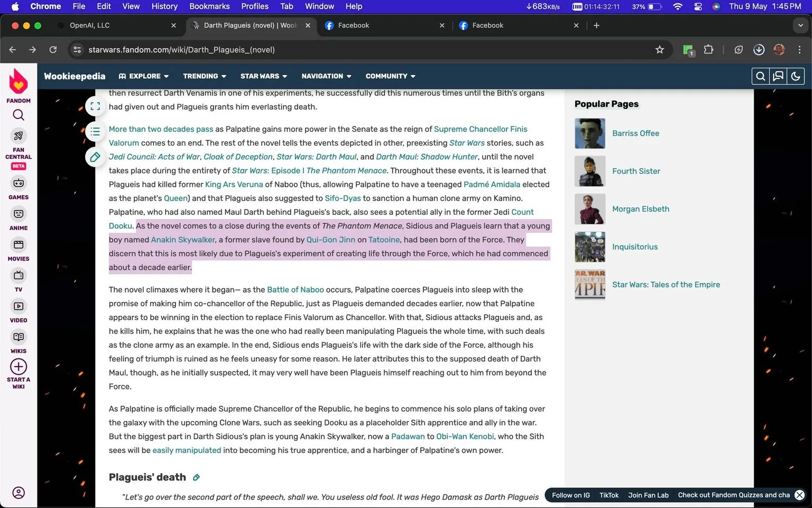Screen dimensions: 812x508
Task: Click the Join Fan Lab button
Action: [648, 495]
